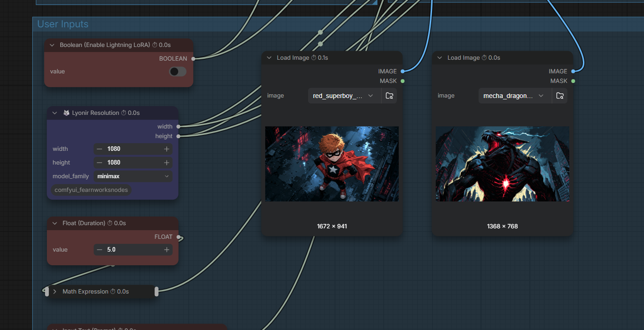
Task: Open the mecha_dragon image dropdown
Action: (x=515, y=96)
